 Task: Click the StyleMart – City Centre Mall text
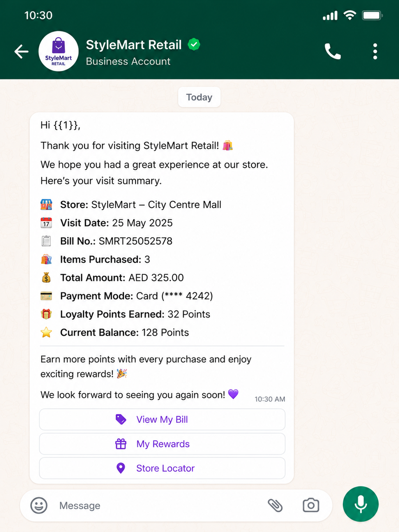coord(156,205)
